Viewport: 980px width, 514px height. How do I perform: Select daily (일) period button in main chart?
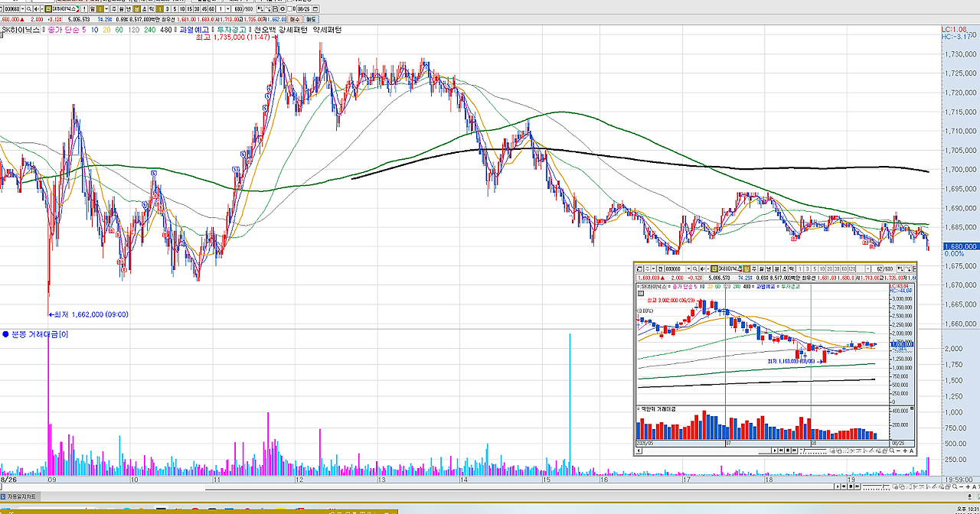92,9
